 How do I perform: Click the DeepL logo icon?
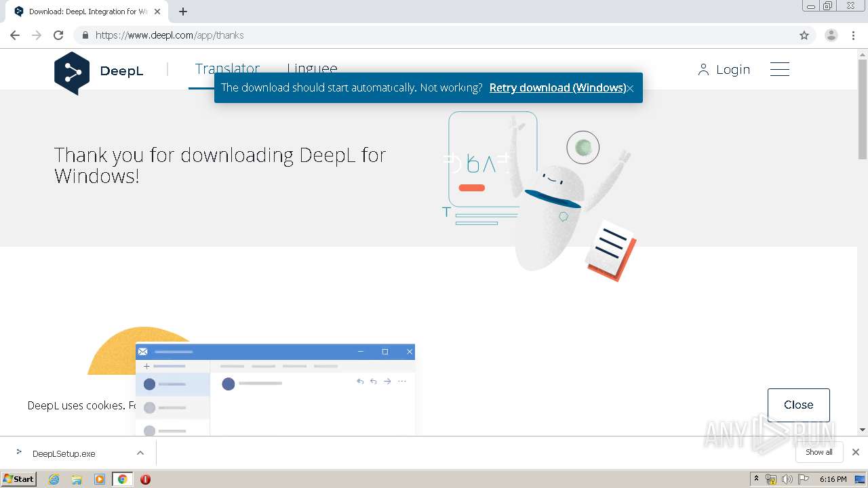(72, 72)
